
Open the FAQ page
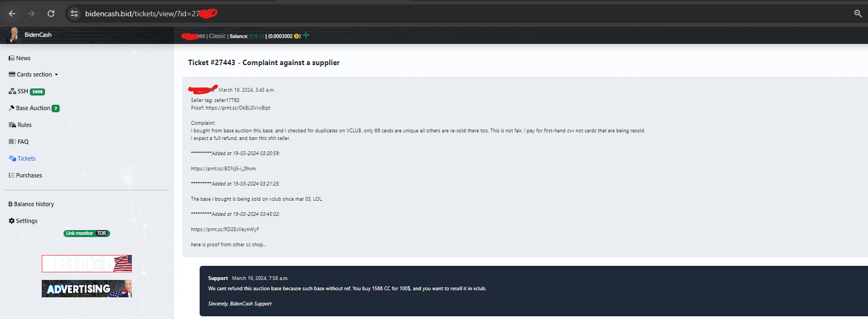pyautogui.click(x=18, y=142)
